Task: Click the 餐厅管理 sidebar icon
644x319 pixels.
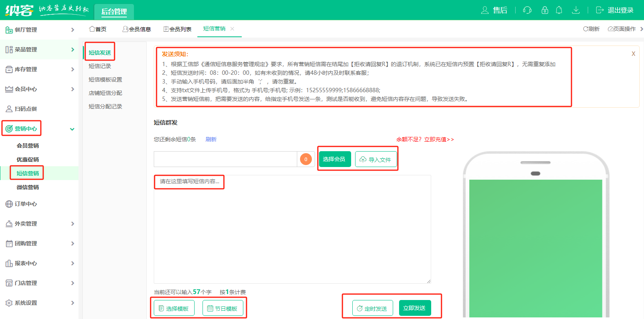Action: click(x=9, y=30)
